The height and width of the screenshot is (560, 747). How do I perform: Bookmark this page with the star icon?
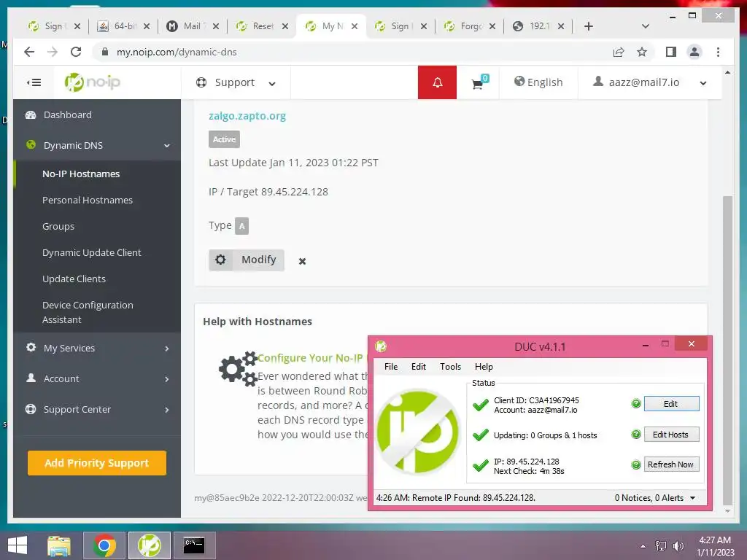click(x=642, y=52)
